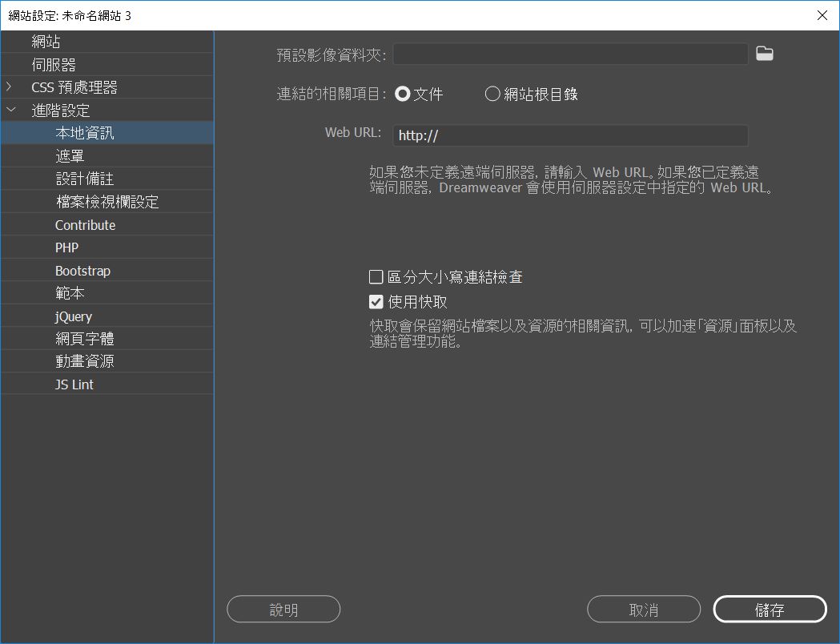Select the 文件 relative links option
The width and height of the screenshot is (840, 644).
402,94
